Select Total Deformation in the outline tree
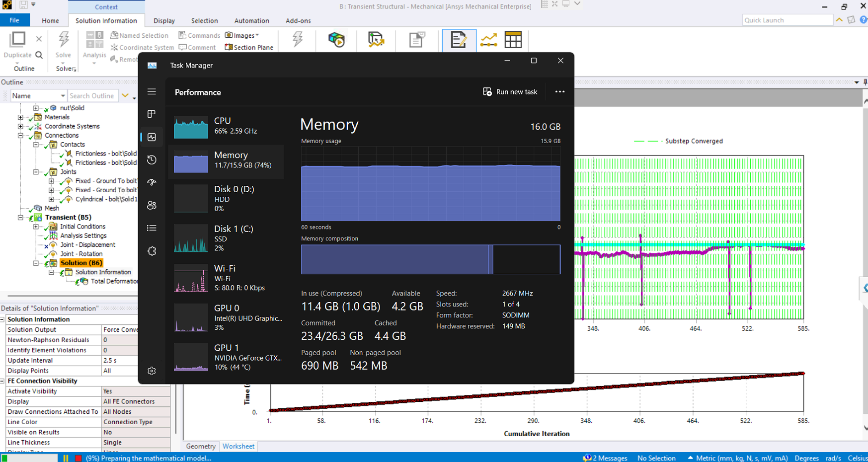 [114, 281]
